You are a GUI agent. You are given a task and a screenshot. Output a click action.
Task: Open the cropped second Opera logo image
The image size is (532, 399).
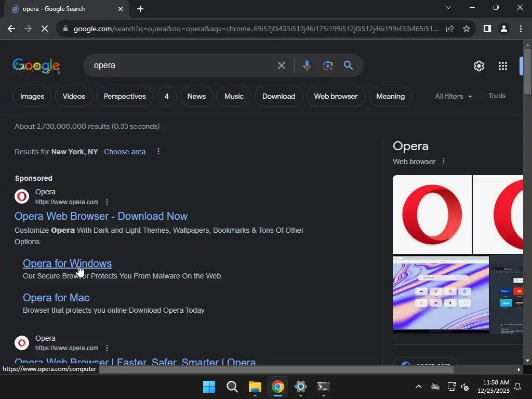pos(498,215)
